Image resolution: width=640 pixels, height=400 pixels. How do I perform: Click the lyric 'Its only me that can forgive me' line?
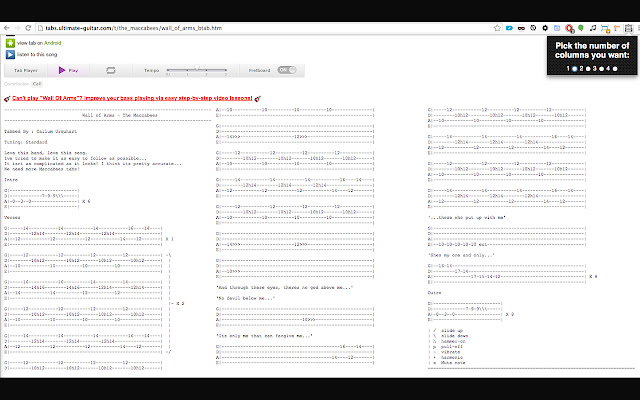(x=264, y=336)
